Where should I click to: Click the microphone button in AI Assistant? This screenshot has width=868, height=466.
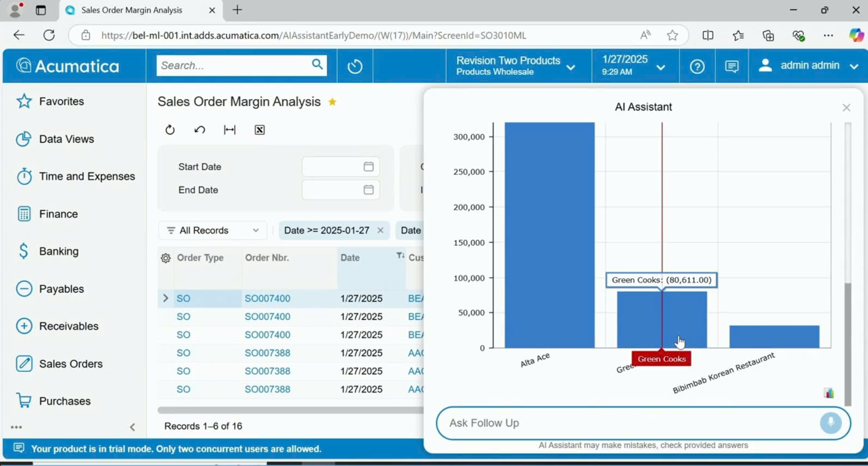point(831,422)
